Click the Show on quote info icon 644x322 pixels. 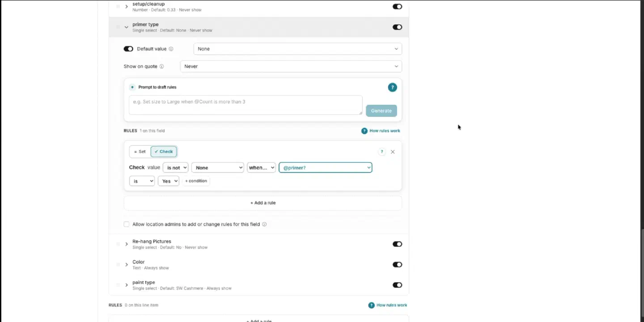[161, 66]
